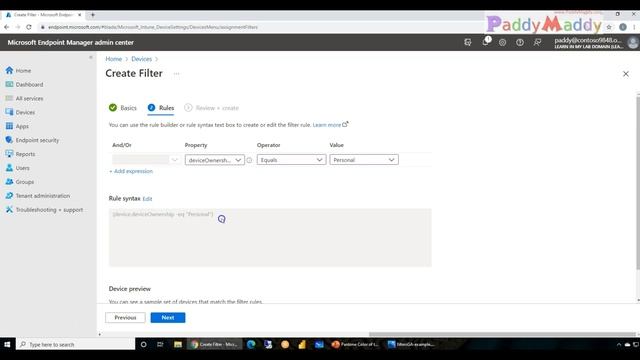Image resolution: width=640 pixels, height=360 pixels.
Task: Collapse the left navigation pane
Action: [x=91, y=58]
